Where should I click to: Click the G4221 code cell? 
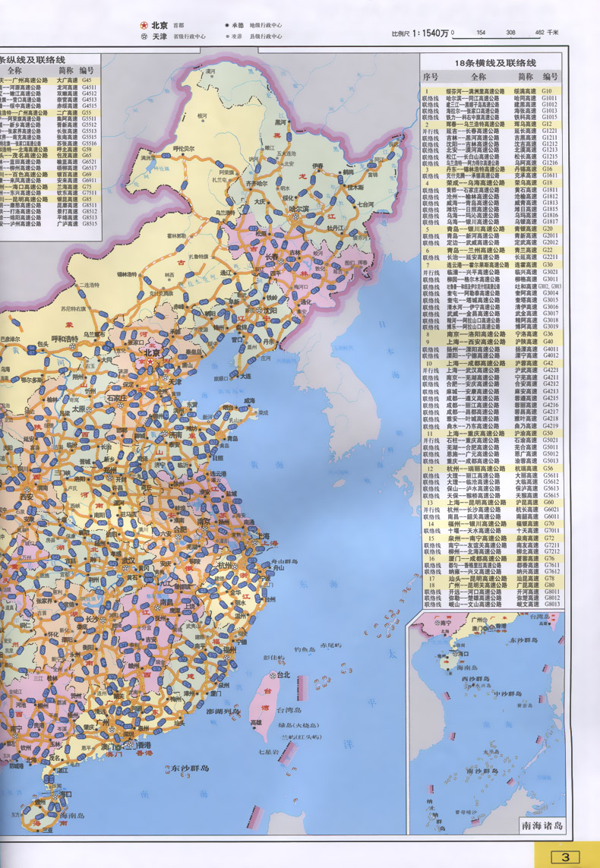(550, 371)
